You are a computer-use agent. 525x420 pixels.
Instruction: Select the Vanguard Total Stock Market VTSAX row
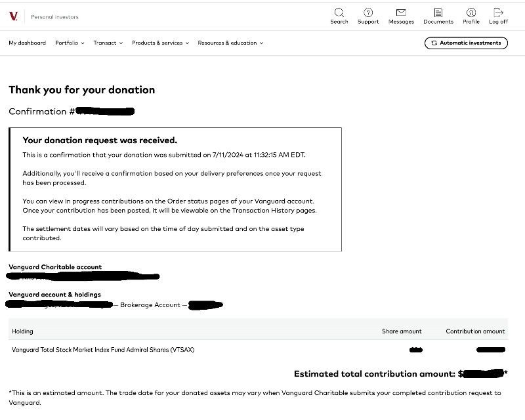[103, 350]
